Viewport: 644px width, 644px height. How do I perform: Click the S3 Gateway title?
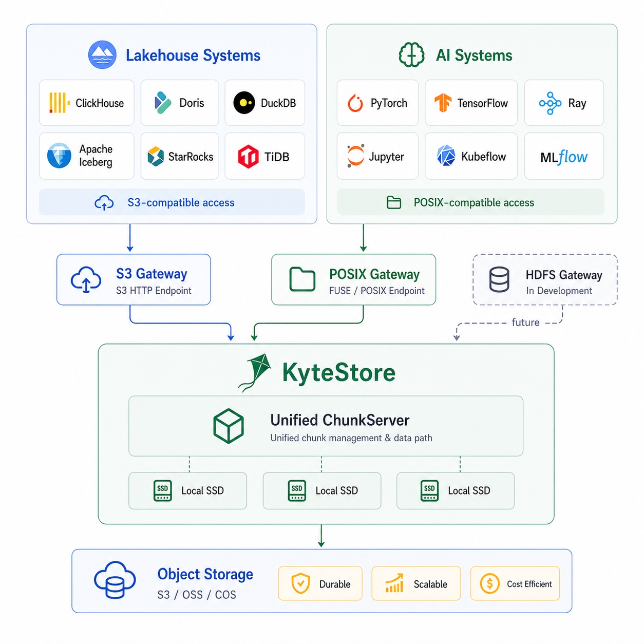[151, 274]
